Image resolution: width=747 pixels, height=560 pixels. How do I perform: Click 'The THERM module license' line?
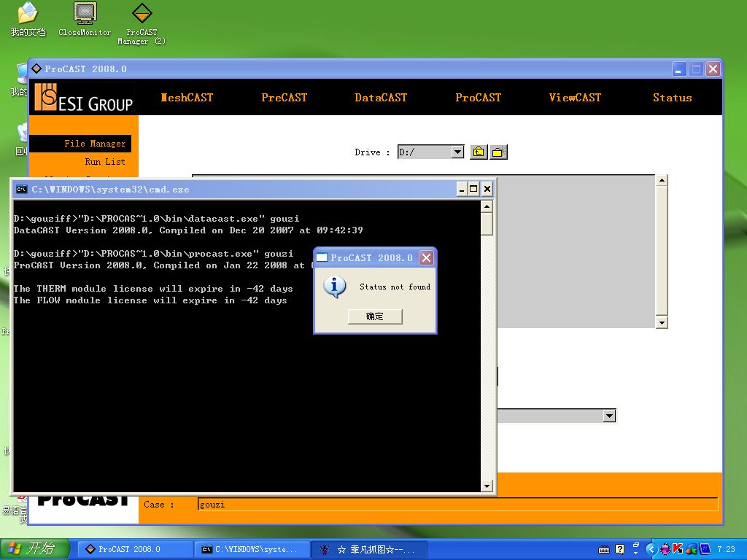(153, 289)
